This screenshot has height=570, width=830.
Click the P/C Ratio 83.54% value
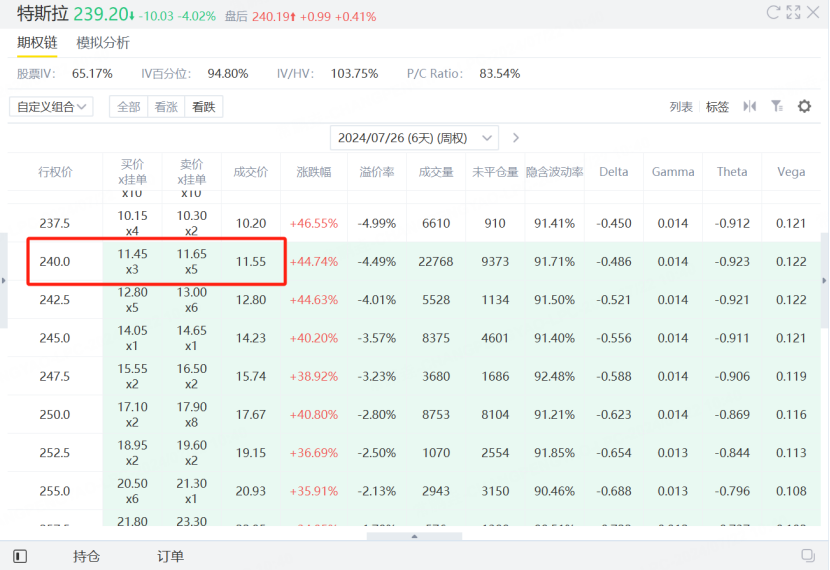click(x=500, y=74)
